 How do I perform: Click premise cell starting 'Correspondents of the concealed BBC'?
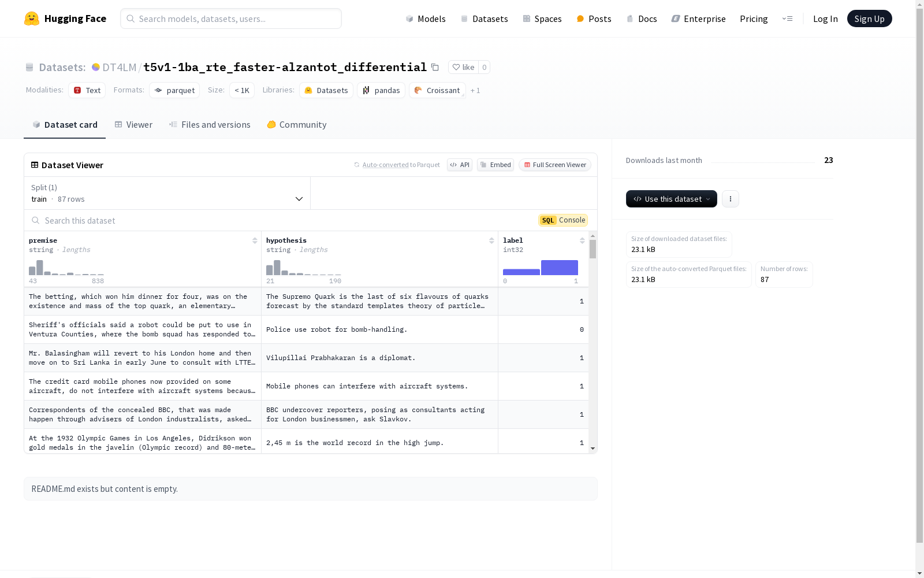click(143, 414)
